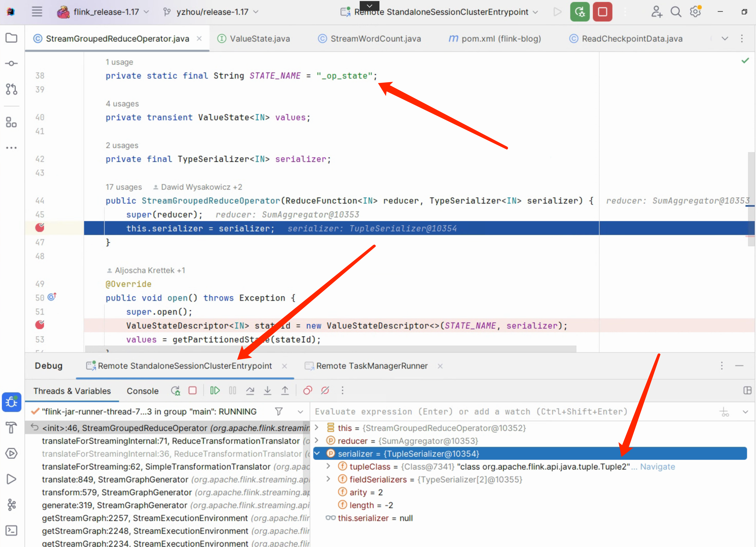
Task: Close Remote StandaloneSessionClusterEntrypoint debug tab
Action: tap(284, 366)
